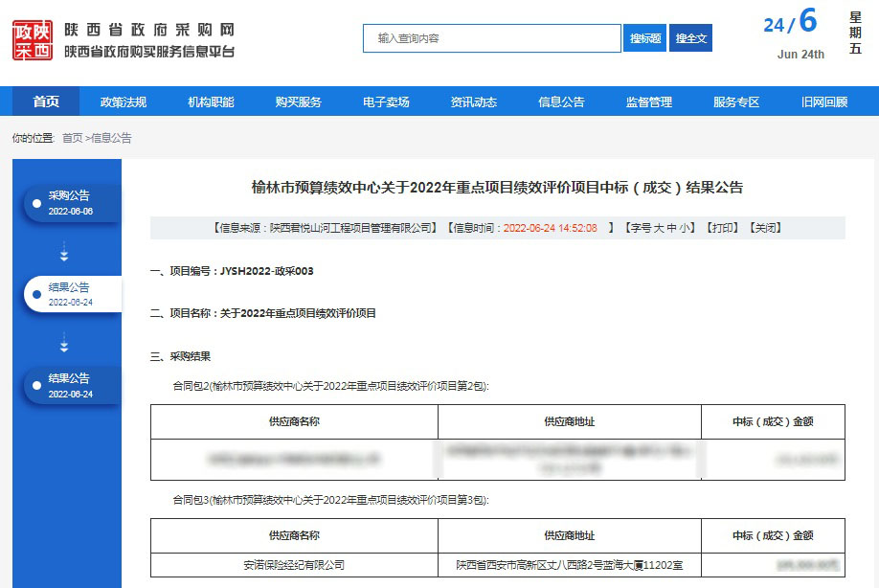Go to 购买服务 in the navigation bar
This screenshot has height=588, width=879.
pos(298,102)
